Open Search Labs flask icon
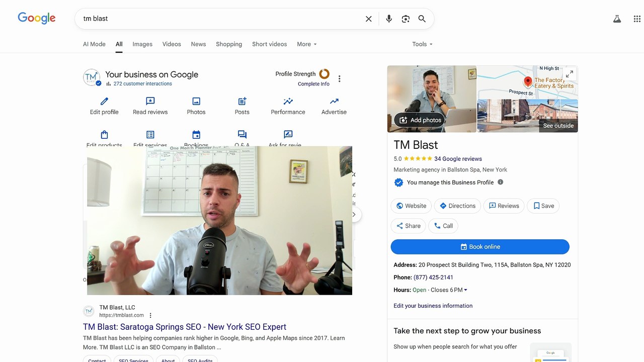Screen dimensions: 644x362 [617, 19]
